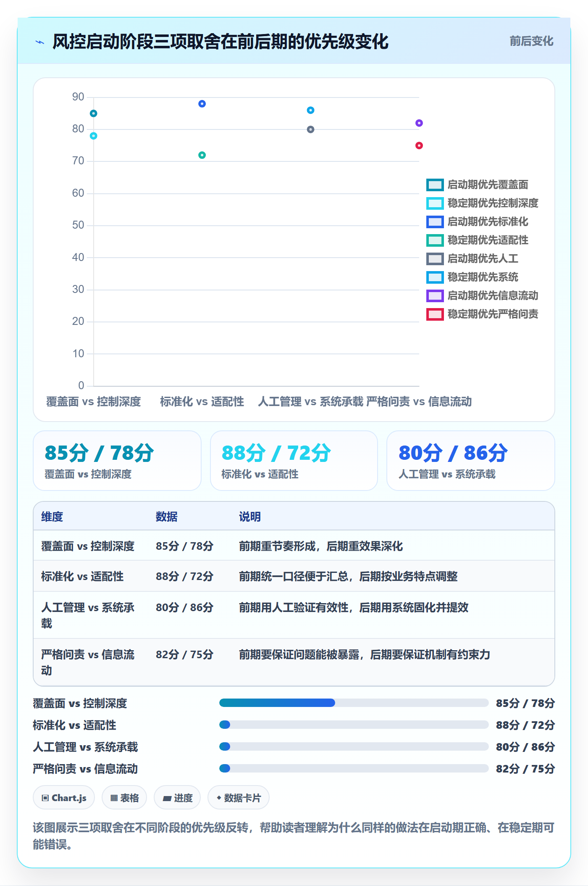Toggle legend item 稳定期优先系统
This screenshot has height=886, width=588.
point(472,277)
